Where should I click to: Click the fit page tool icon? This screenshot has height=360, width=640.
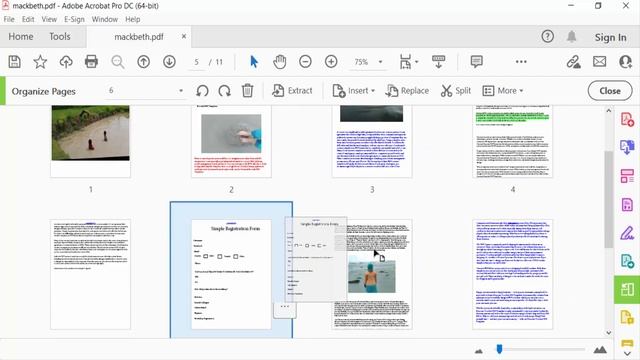click(x=405, y=62)
